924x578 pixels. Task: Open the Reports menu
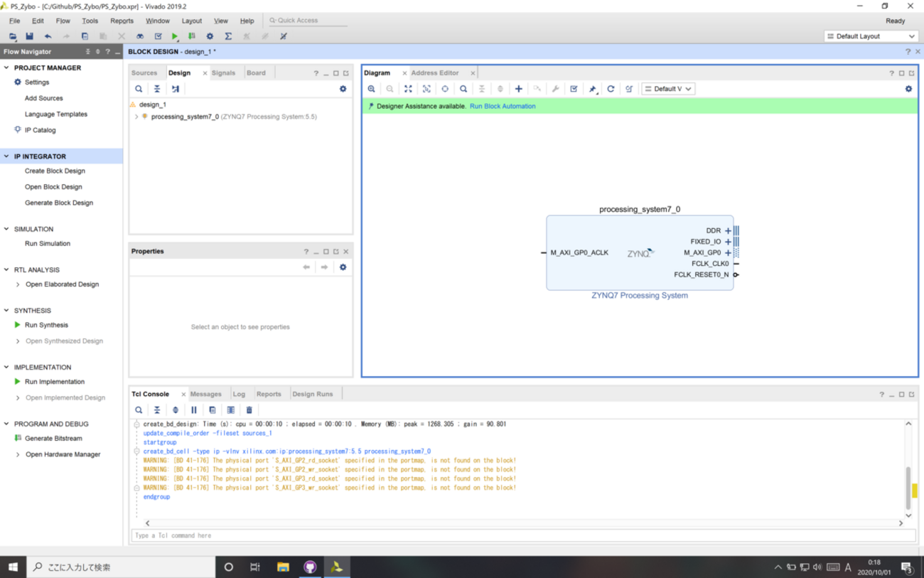pos(122,21)
